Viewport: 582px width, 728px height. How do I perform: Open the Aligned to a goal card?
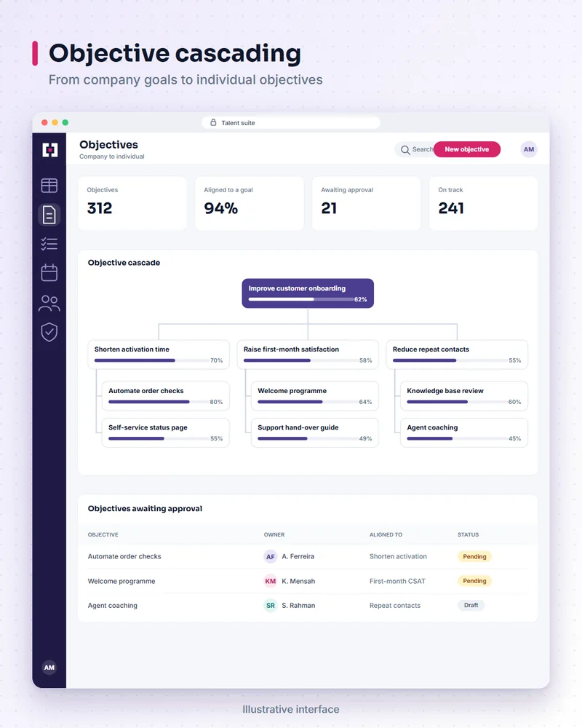pos(250,203)
